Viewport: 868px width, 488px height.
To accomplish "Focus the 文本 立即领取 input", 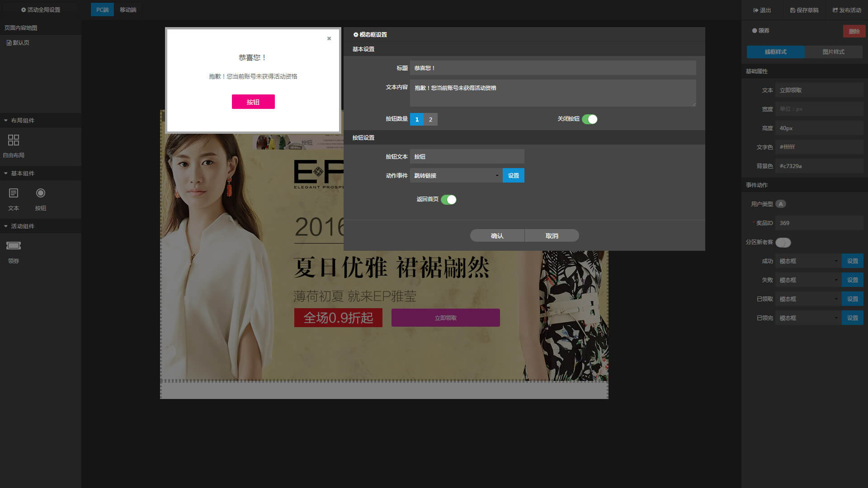I will tap(819, 90).
